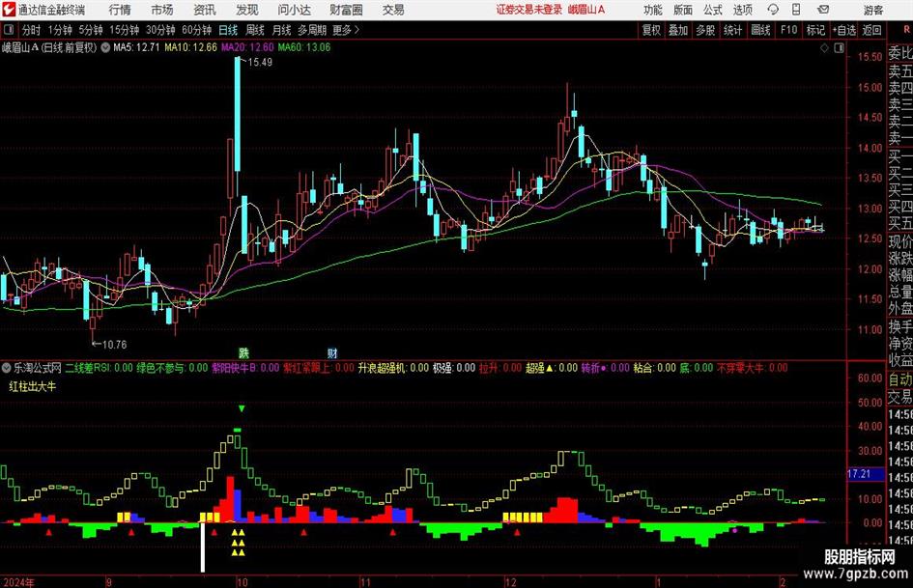Open the mobile phone icon in title bar
This screenshot has width=913, height=588.
tap(796, 10)
